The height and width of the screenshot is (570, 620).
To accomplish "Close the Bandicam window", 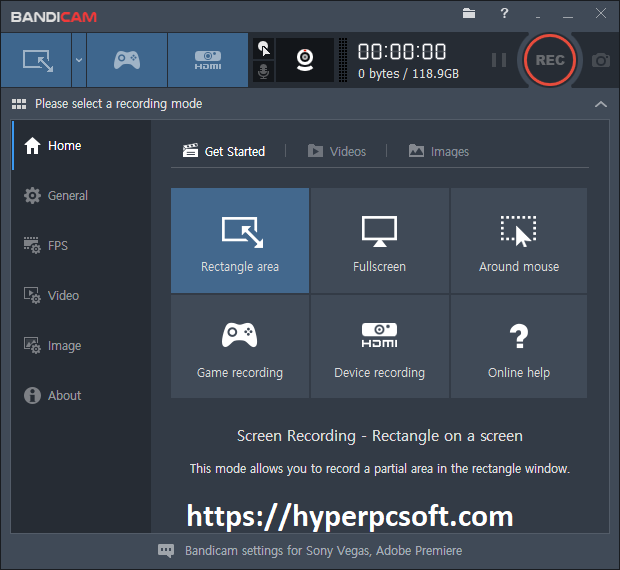I will pos(601,13).
